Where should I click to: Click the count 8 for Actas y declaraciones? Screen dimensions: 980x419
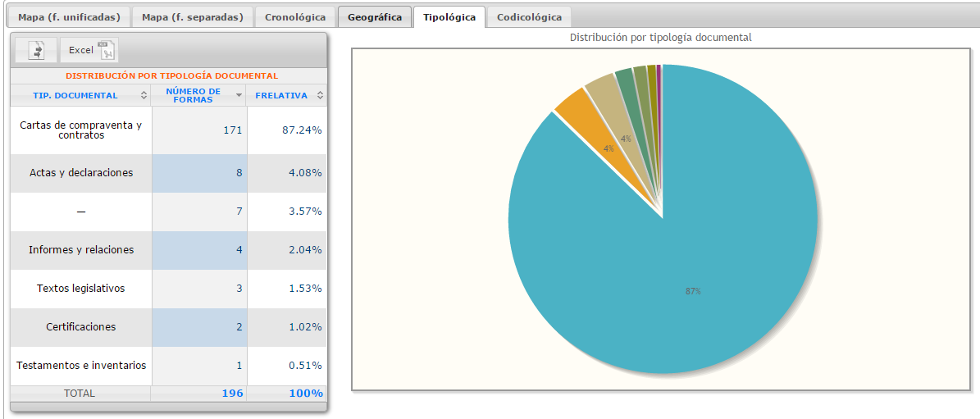point(239,173)
